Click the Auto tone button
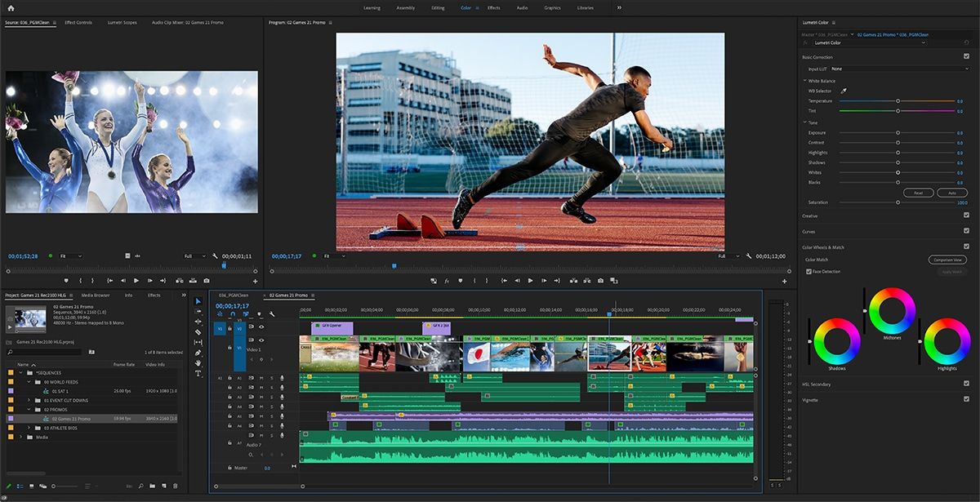This screenshot has width=980, height=502. click(x=951, y=193)
